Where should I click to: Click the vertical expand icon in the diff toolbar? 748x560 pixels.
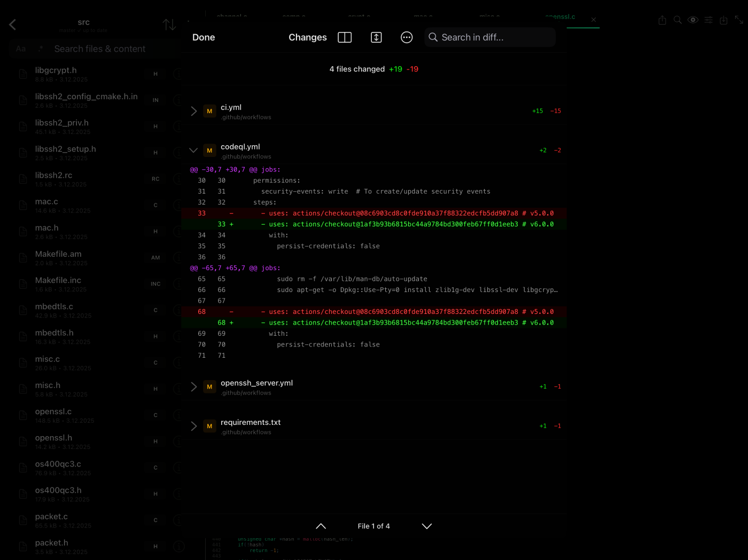(376, 37)
